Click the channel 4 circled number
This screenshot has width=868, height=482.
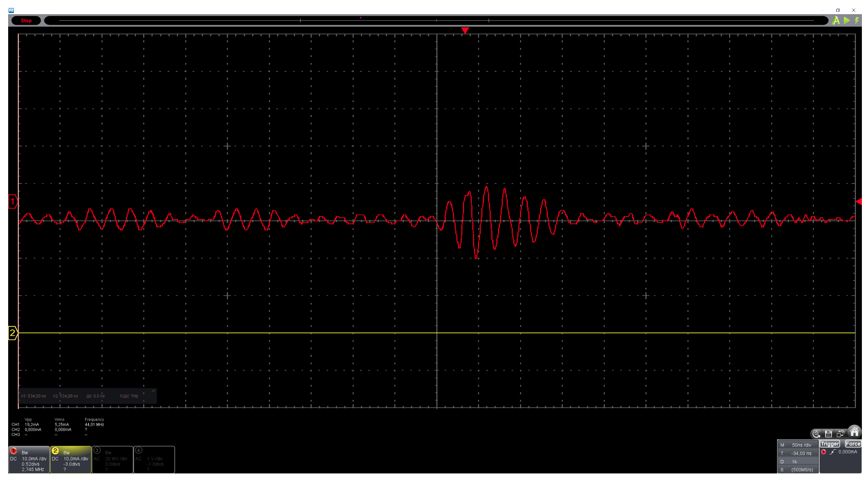coord(139,451)
